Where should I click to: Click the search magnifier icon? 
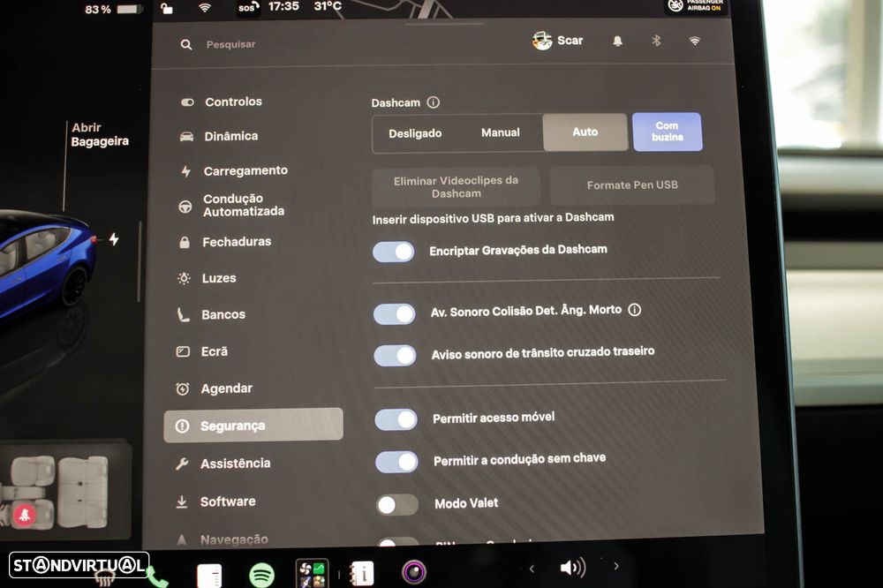click(186, 44)
